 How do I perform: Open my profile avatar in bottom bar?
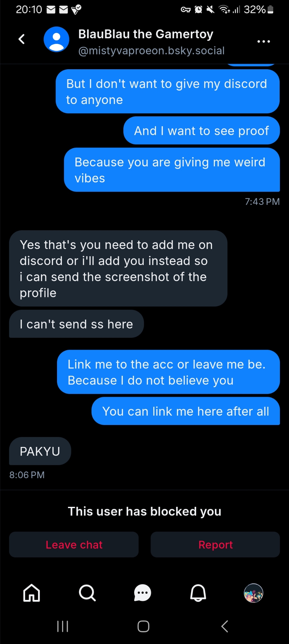click(254, 593)
